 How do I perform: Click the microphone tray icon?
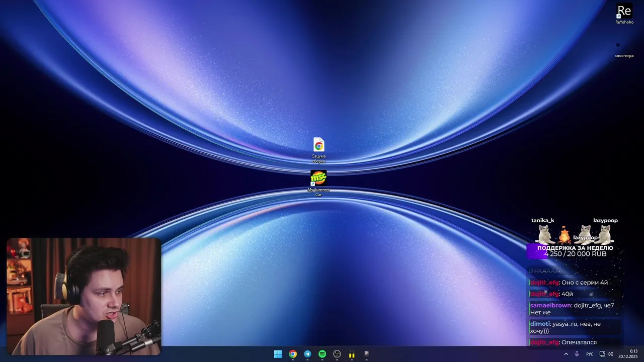(577, 354)
